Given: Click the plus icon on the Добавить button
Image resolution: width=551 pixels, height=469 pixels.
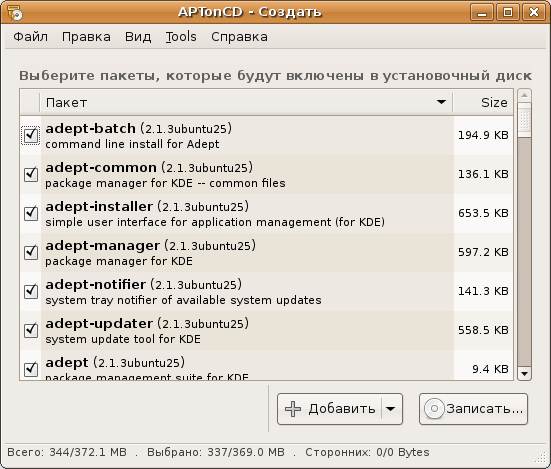Looking at the screenshot, I should 293,409.
